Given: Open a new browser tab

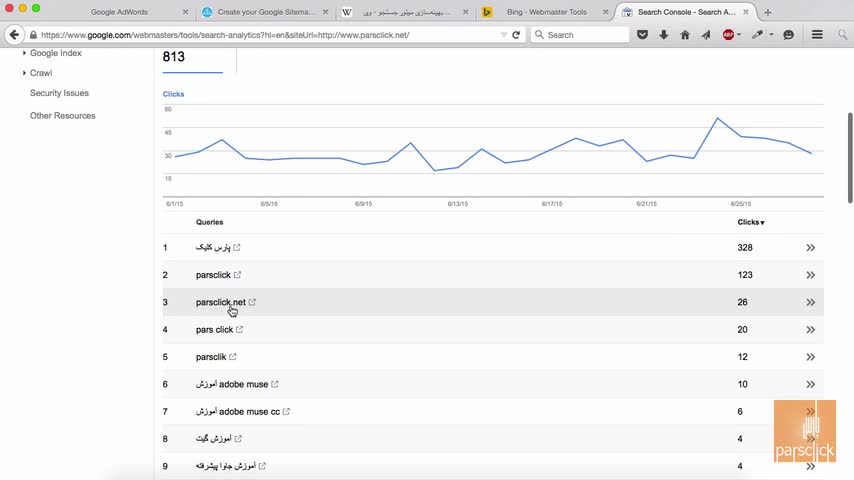Looking at the screenshot, I should coord(768,12).
